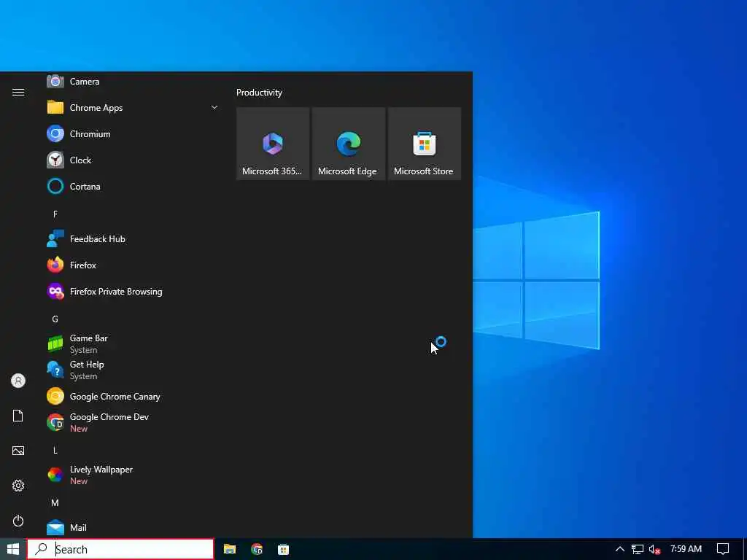This screenshot has height=560, width=747.
Task: Open the Action Center notifications icon
Action: pos(723,549)
